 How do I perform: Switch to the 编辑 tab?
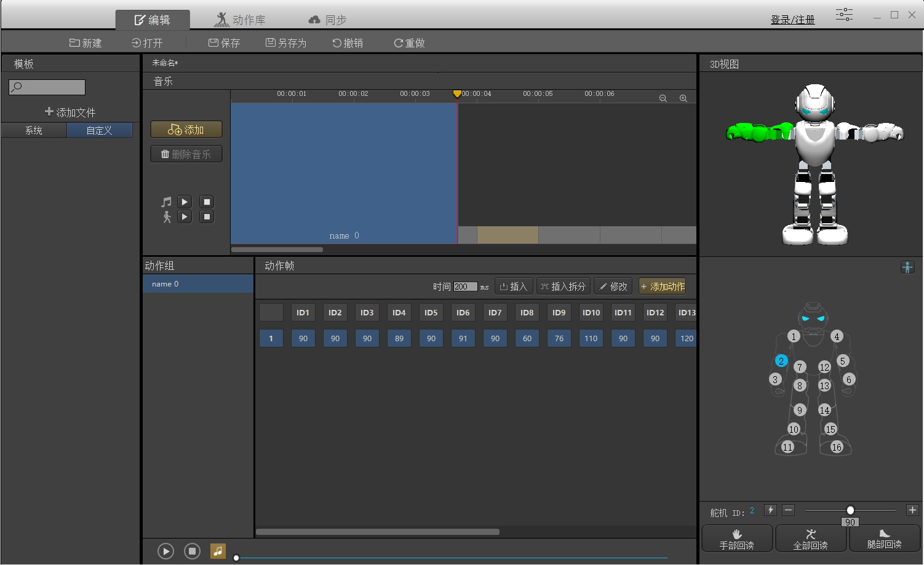coord(153,20)
